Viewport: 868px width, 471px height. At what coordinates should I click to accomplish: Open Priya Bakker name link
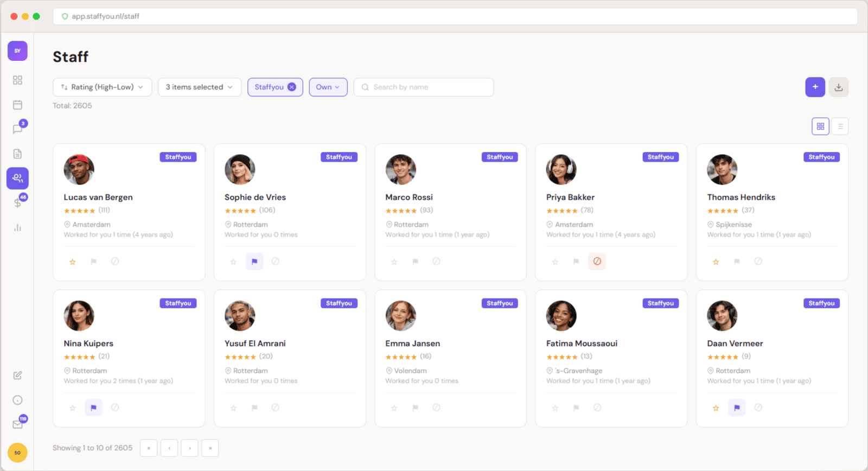[570, 198]
